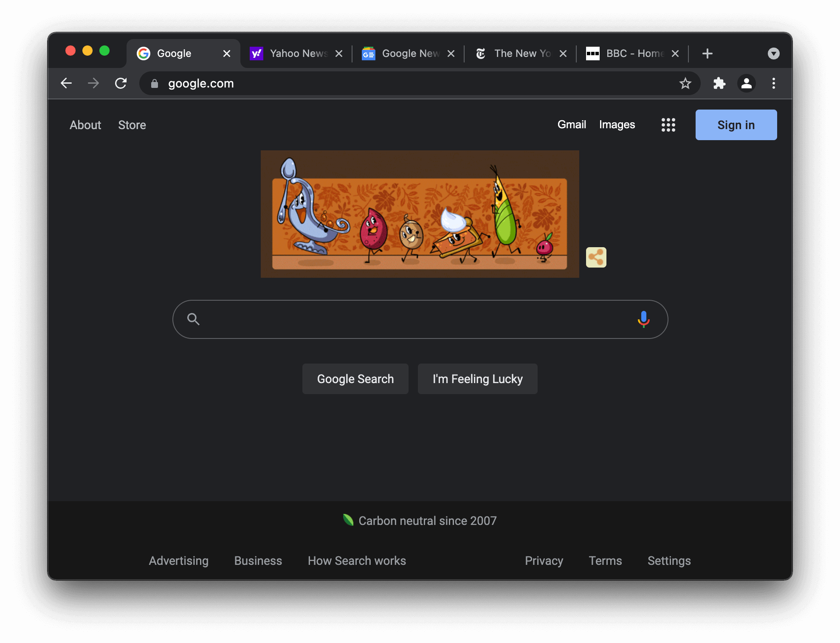Image resolution: width=840 pixels, height=643 pixels.
Task: Click the Google apps grid icon
Action: (x=668, y=125)
